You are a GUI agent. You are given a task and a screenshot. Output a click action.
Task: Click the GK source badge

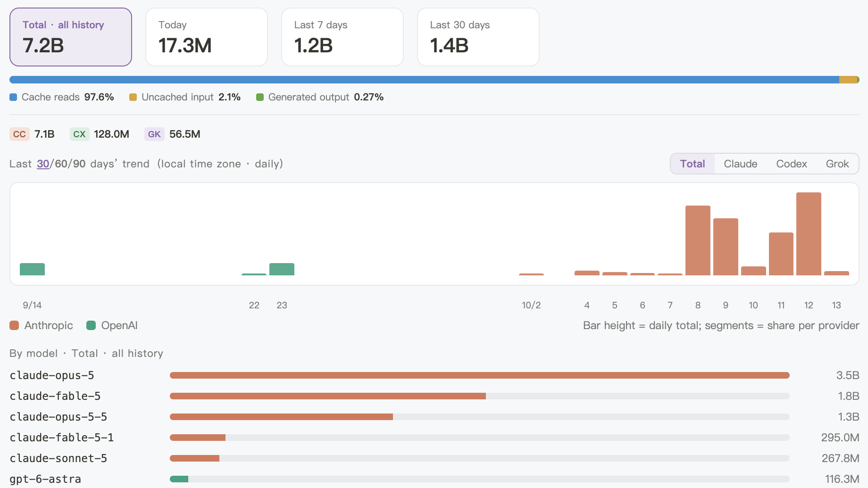tap(154, 134)
